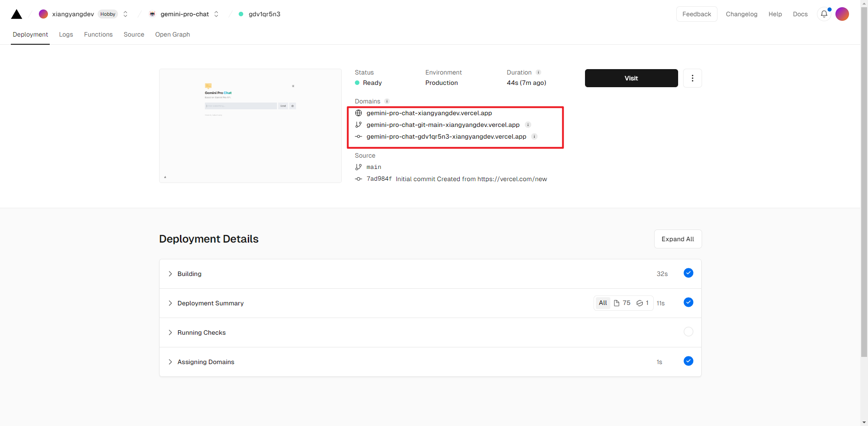Image resolution: width=868 pixels, height=426 pixels.
Task: Open gemini-pro-chat-xiangyangdev.vercel.app domain
Action: 429,113
